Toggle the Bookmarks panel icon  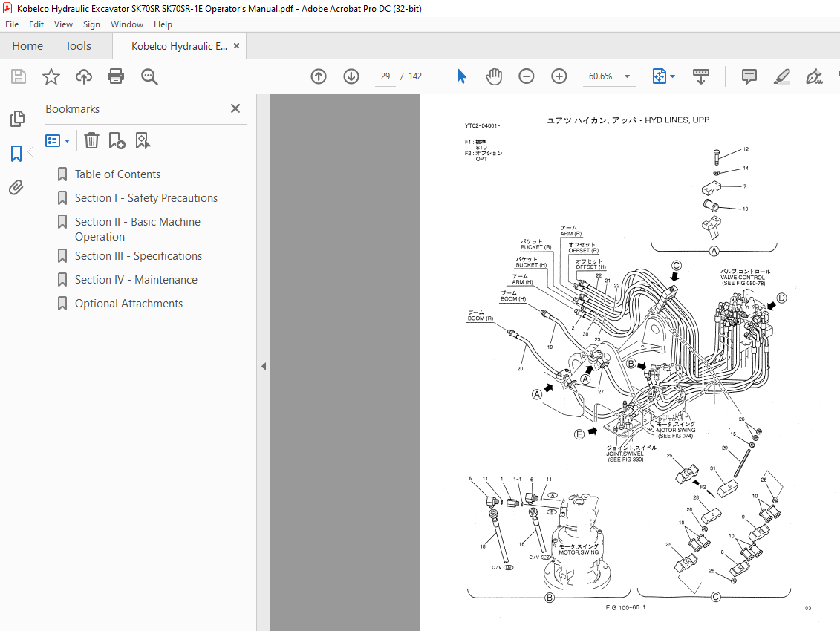pyautogui.click(x=16, y=154)
